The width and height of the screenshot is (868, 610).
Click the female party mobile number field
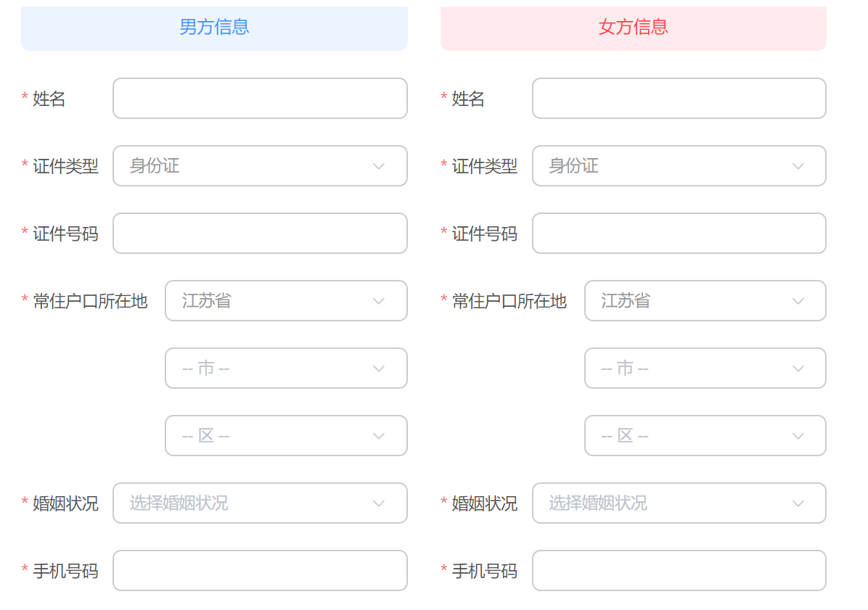tap(679, 571)
